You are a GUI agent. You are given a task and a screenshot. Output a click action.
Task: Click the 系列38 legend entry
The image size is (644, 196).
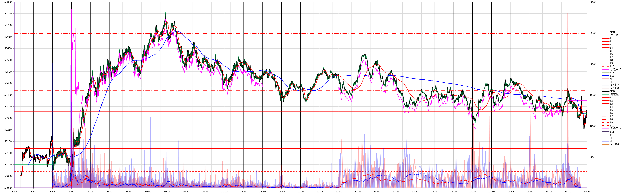click(x=614, y=88)
